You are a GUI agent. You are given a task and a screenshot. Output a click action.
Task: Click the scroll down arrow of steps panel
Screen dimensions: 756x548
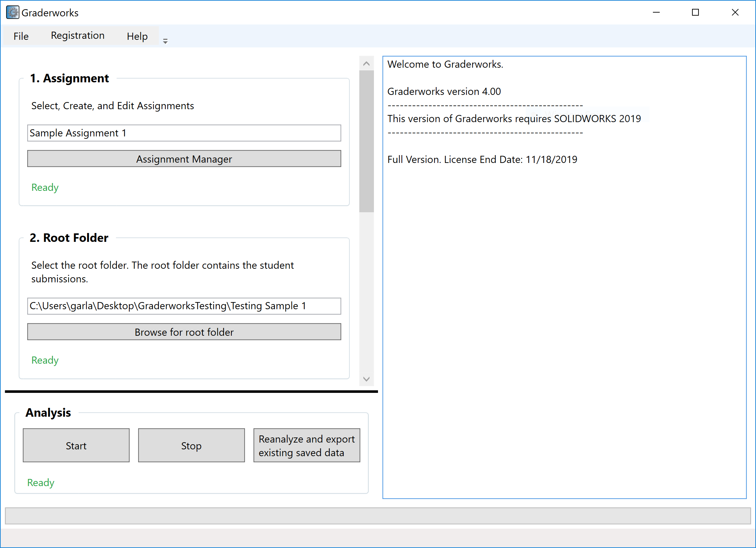[x=366, y=379]
